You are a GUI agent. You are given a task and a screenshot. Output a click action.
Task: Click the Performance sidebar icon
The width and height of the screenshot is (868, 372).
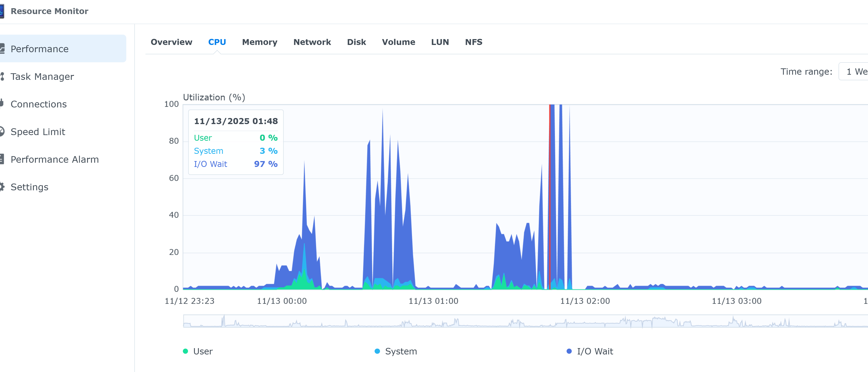(2, 49)
